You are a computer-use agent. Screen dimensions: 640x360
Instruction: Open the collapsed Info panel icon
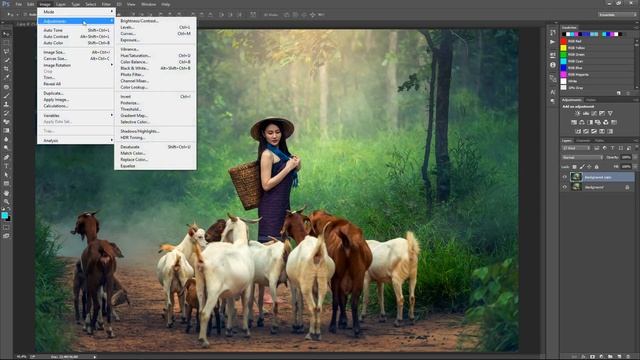pyautogui.click(x=553, y=65)
